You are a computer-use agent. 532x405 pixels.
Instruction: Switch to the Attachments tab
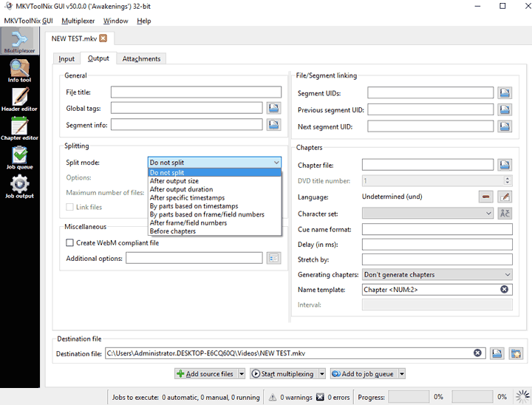pos(140,58)
